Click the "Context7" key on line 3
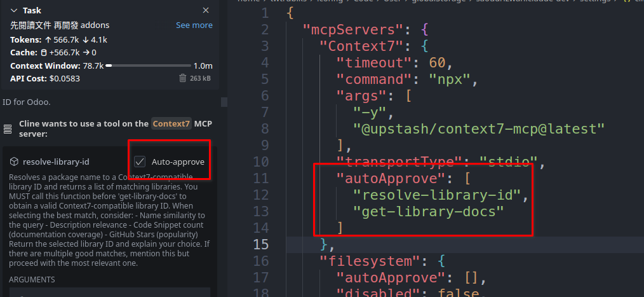This screenshot has height=297, width=644. pyautogui.click(x=363, y=46)
